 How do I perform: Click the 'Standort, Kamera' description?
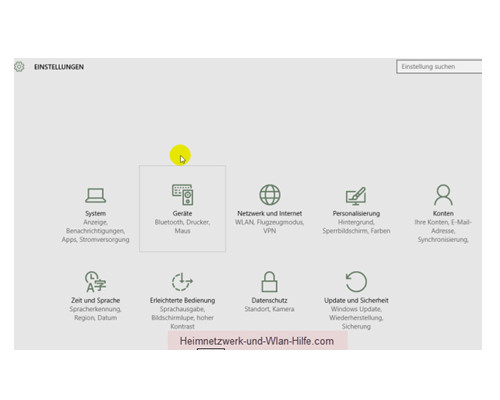click(269, 309)
